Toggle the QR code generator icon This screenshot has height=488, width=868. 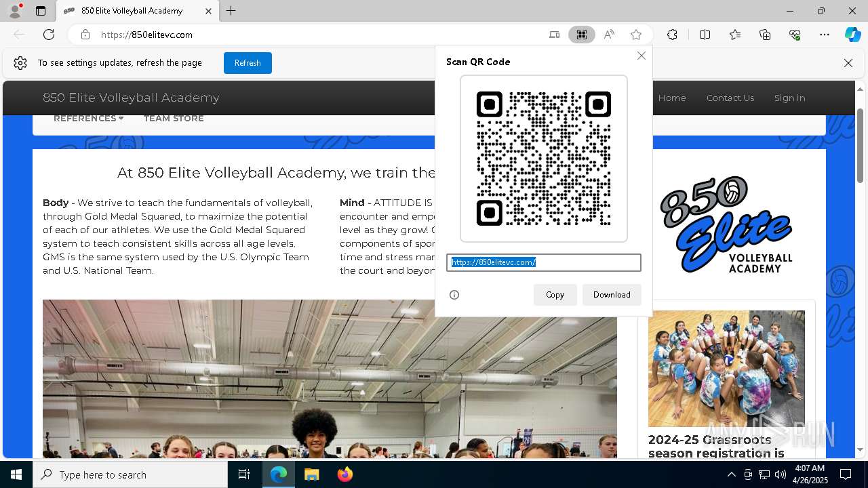(x=582, y=35)
